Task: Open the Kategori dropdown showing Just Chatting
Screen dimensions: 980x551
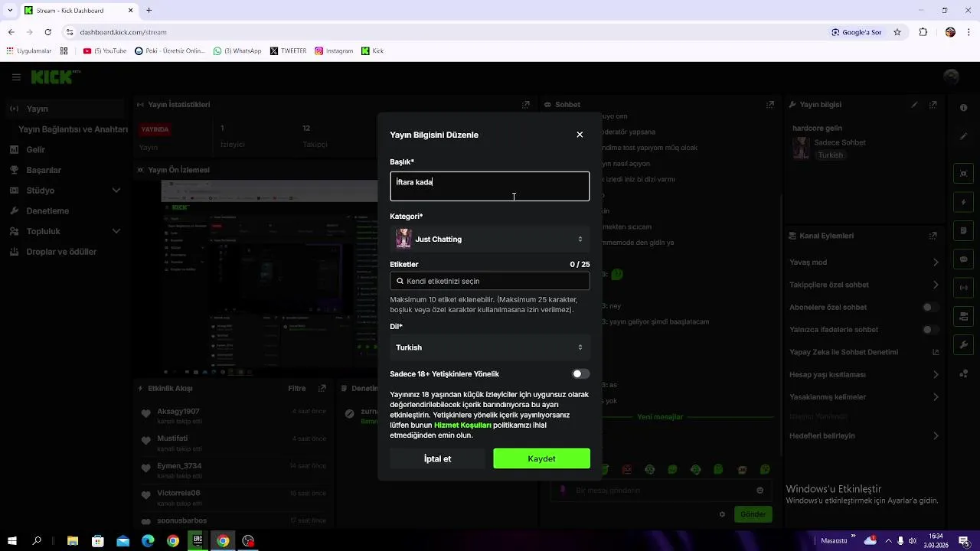Action: [490, 239]
